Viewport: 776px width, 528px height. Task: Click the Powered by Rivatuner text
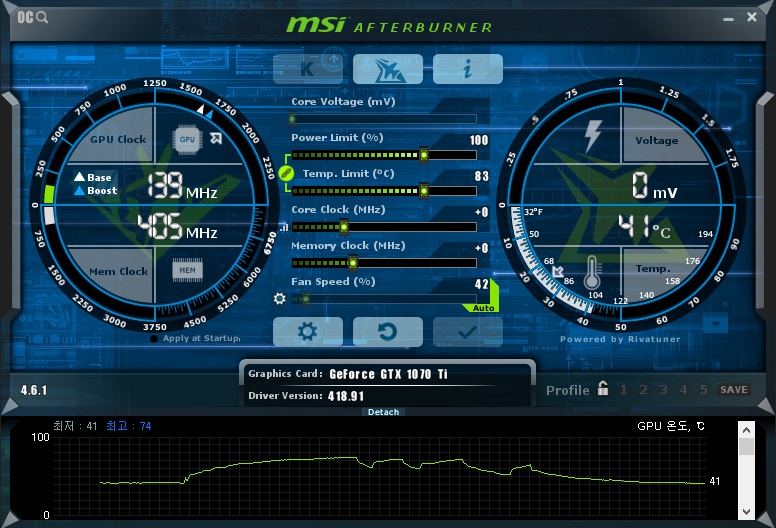620,339
